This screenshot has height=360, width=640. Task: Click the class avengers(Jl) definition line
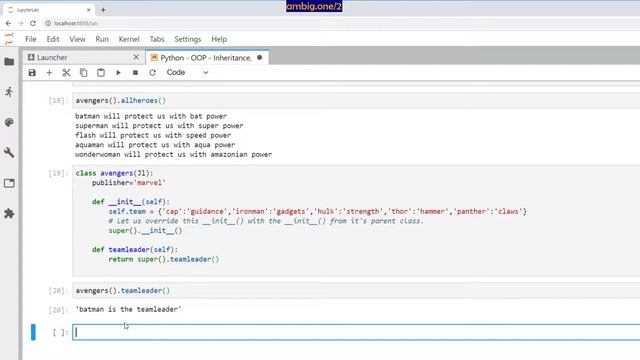[x=114, y=173]
